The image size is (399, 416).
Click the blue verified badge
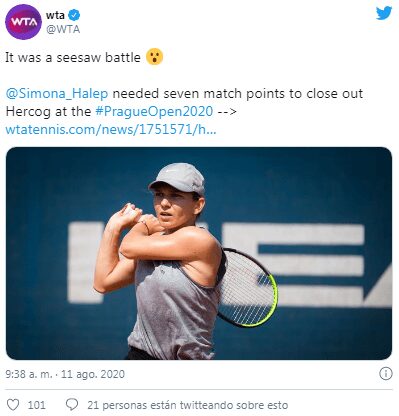point(74,15)
